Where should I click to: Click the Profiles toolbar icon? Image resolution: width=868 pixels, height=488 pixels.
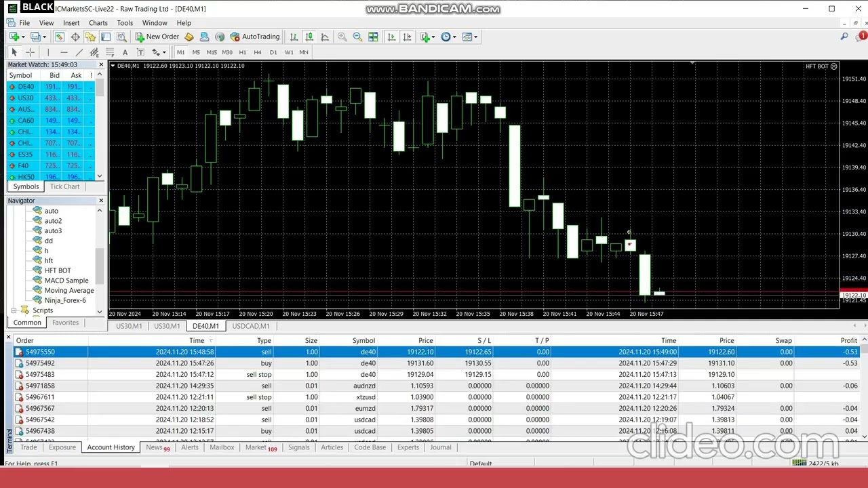(x=35, y=37)
